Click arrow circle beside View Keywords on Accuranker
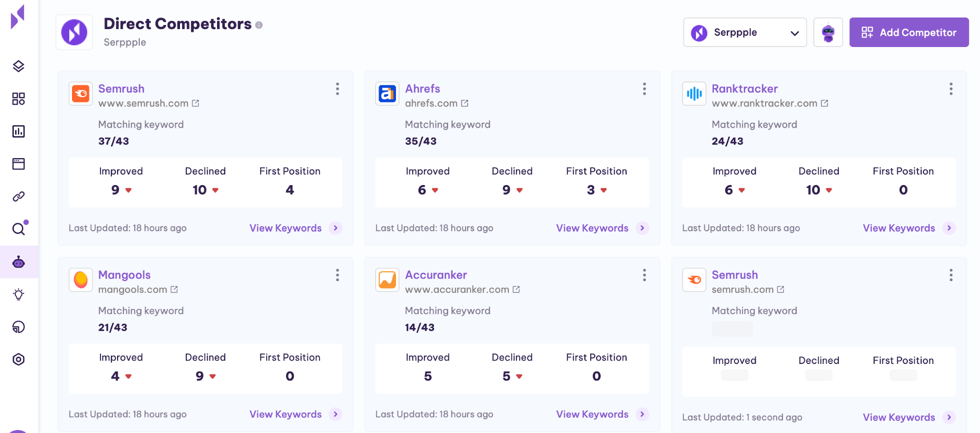Screen dimensions: 980x433 (642, 414)
